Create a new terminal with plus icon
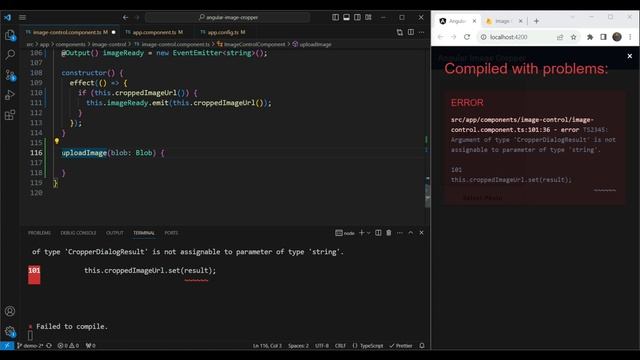The image size is (640, 360). click(361, 233)
